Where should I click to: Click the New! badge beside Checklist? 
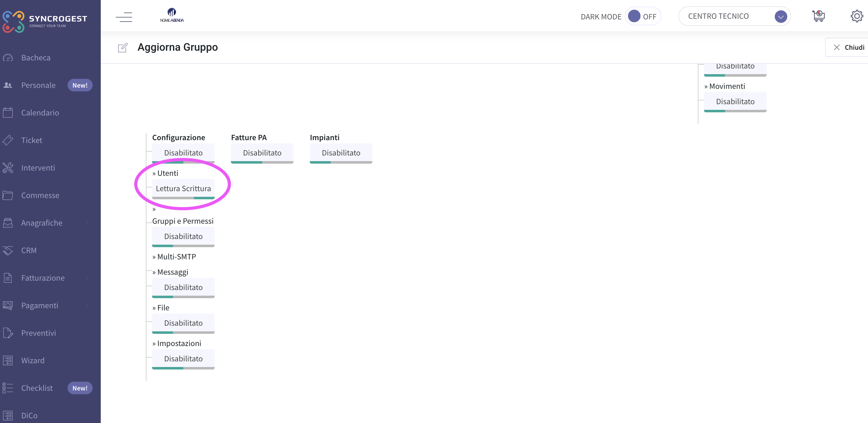point(80,388)
